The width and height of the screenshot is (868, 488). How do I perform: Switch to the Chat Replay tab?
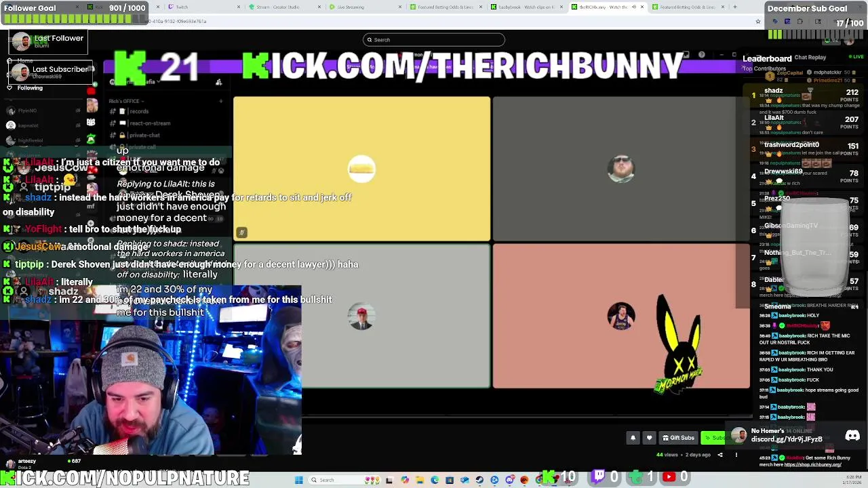810,58
